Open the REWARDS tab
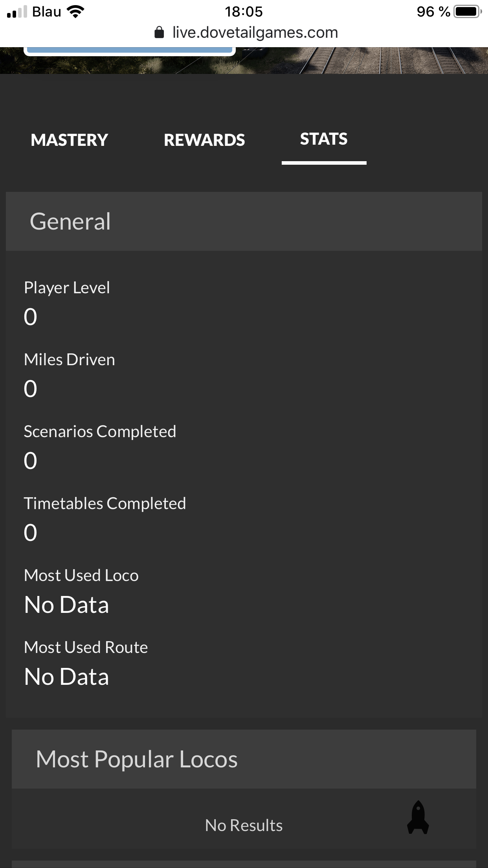 coord(204,140)
